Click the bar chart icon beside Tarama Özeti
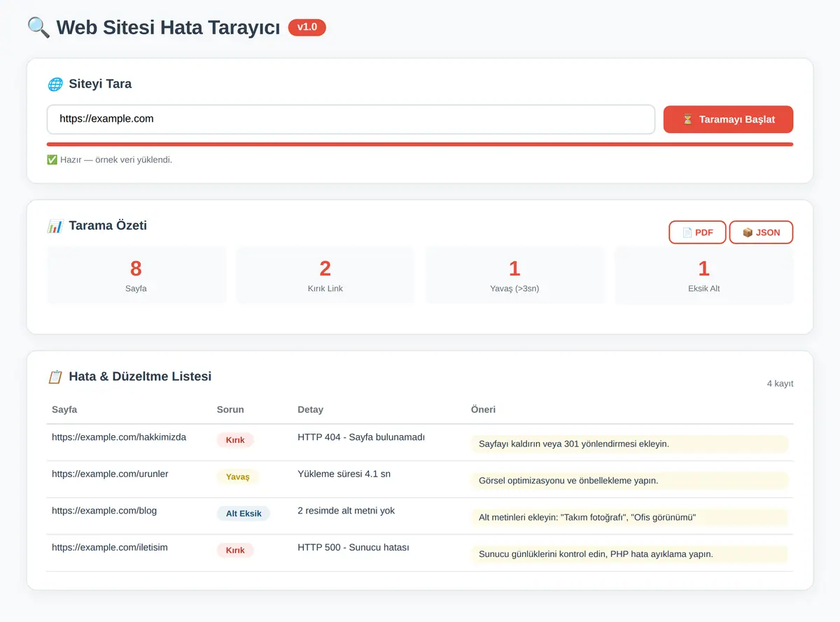This screenshot has height=622, width=840. coord(55,226)
